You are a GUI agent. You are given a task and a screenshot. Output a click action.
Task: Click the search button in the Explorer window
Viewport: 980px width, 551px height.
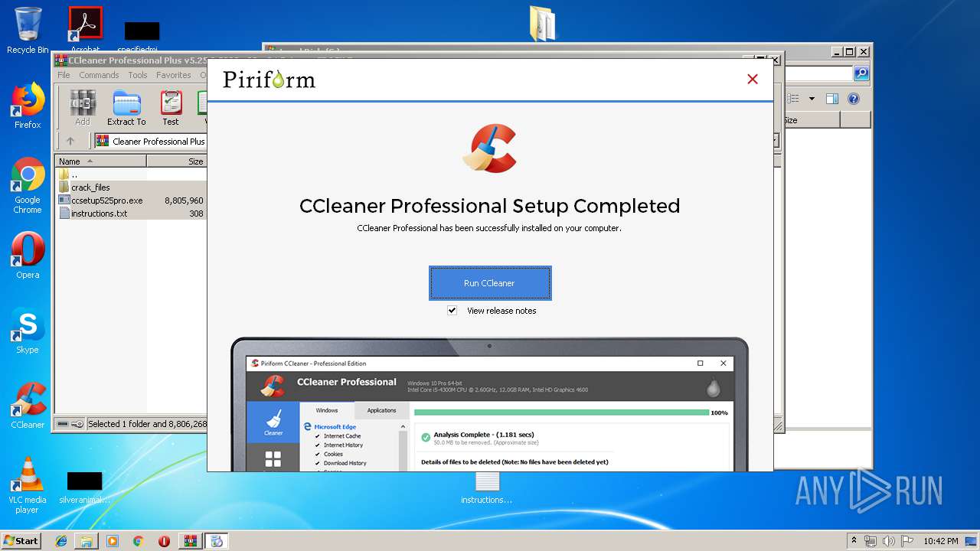tap(861, 73)
